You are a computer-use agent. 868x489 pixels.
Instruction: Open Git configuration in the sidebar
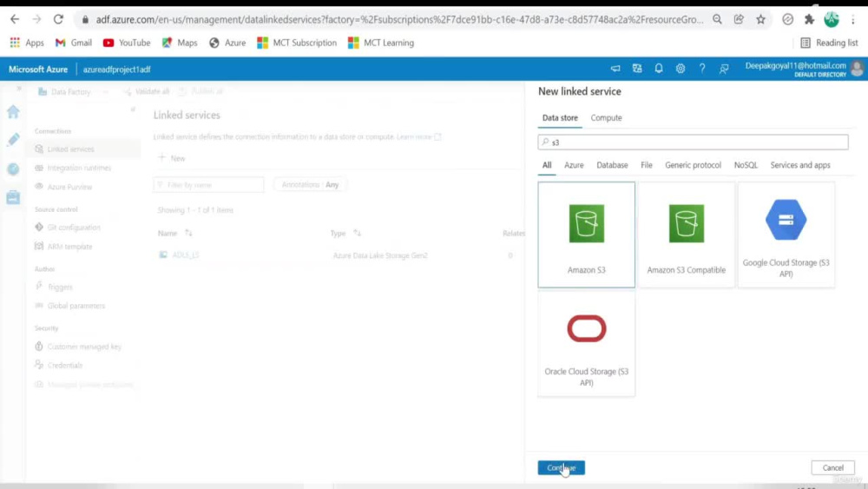pyautogui.click(x=74, y=227)
